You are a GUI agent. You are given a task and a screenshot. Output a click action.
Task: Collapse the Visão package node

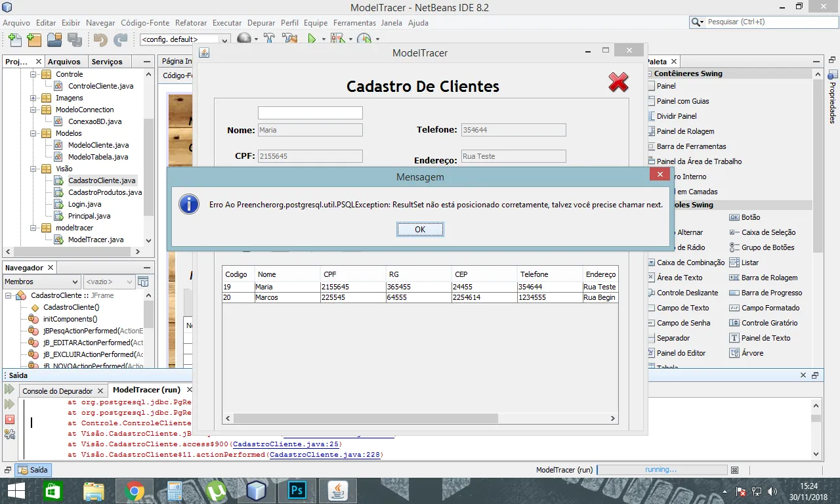click(x=33, y=169)
